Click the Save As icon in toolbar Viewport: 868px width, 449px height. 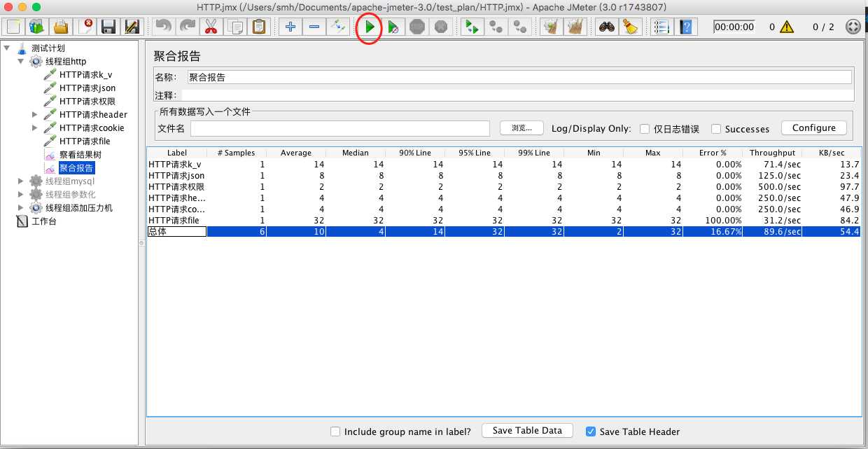click(132, 27)
